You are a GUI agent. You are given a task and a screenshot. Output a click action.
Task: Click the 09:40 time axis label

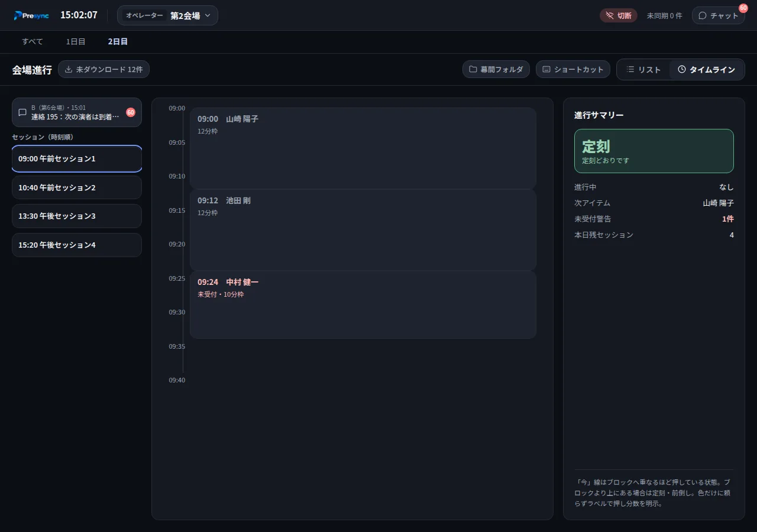pyautogui.click(x=177, y=380)
